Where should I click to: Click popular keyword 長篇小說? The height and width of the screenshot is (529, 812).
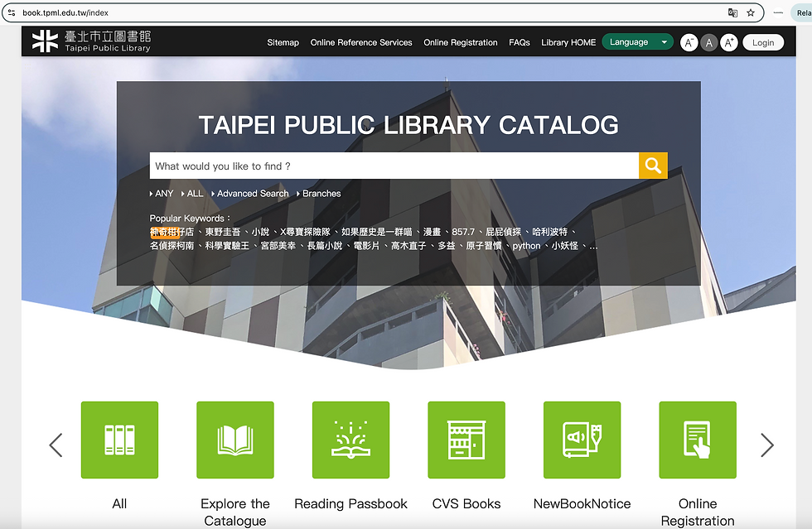tap(325, 246)
